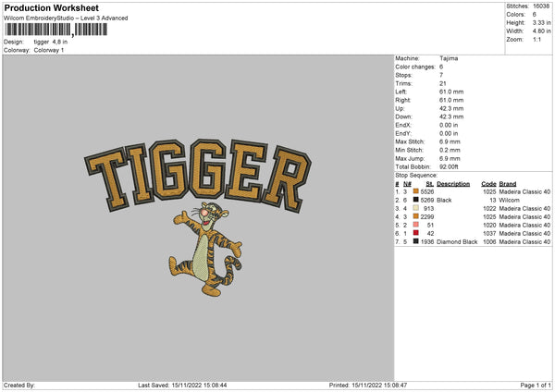Screen dimensions: 555x392
Task: Click the 'Stop Sequence:' heading
Action: [416, 175]
